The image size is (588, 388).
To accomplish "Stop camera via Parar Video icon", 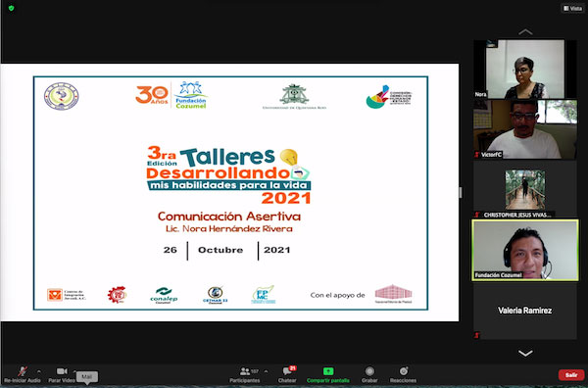I will click(62, 371).
